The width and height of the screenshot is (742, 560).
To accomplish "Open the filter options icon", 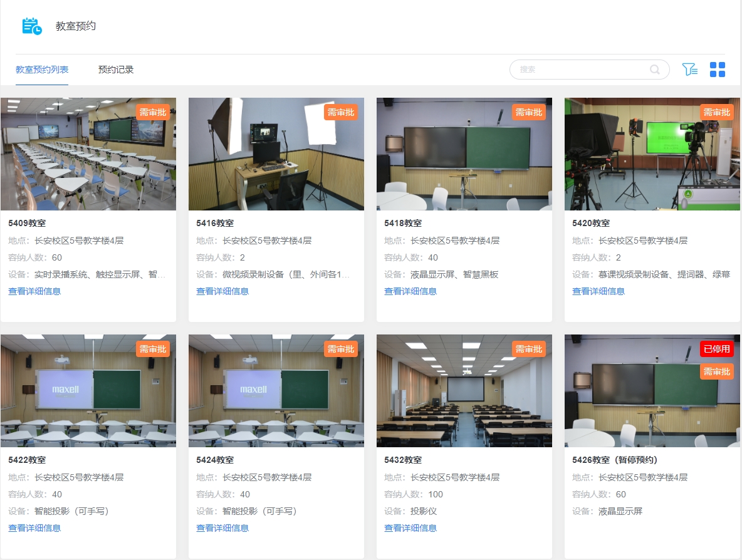I will 690,70.
